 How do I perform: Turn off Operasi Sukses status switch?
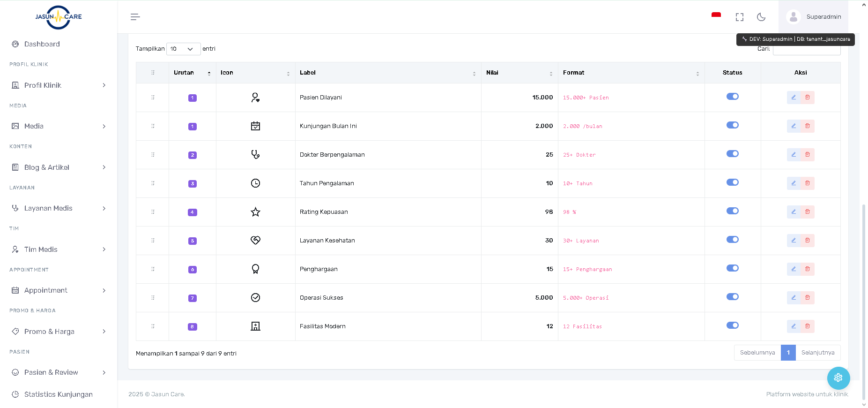point(732,297)
